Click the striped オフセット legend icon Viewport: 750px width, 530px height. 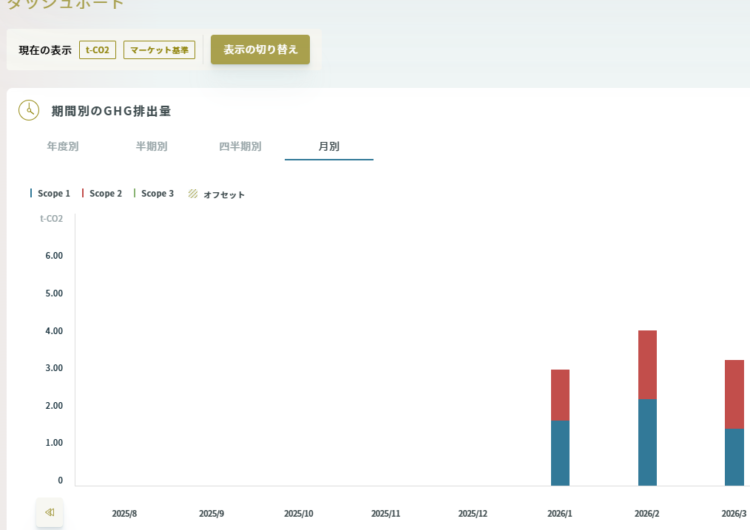coord(193,194)
